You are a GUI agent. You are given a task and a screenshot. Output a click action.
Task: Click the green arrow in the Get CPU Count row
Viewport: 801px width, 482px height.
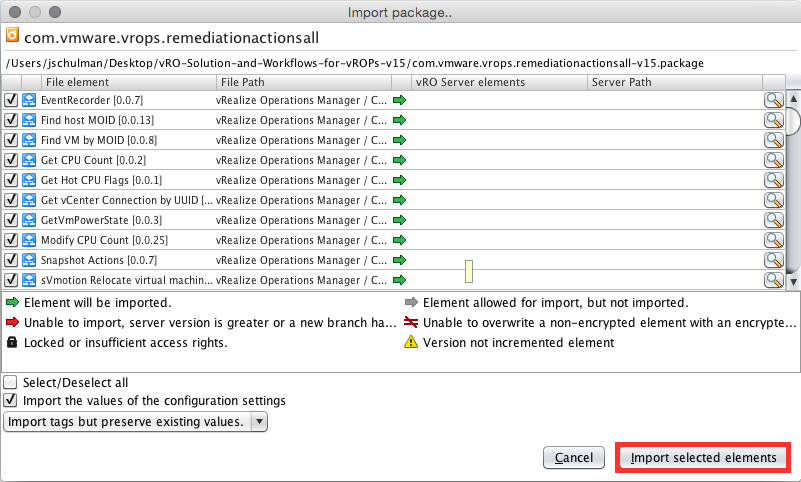tap(399, 160)
